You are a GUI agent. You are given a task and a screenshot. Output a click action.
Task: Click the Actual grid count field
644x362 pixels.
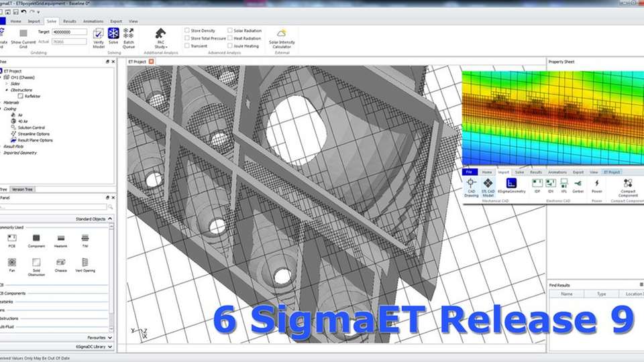pyautogui.click(x=69, y=42)
